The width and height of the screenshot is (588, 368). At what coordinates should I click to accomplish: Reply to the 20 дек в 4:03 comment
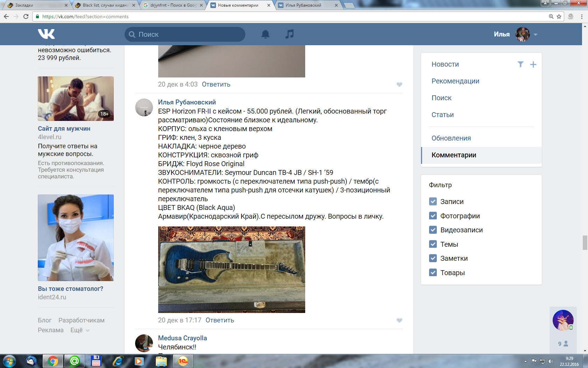coord(216,84)
